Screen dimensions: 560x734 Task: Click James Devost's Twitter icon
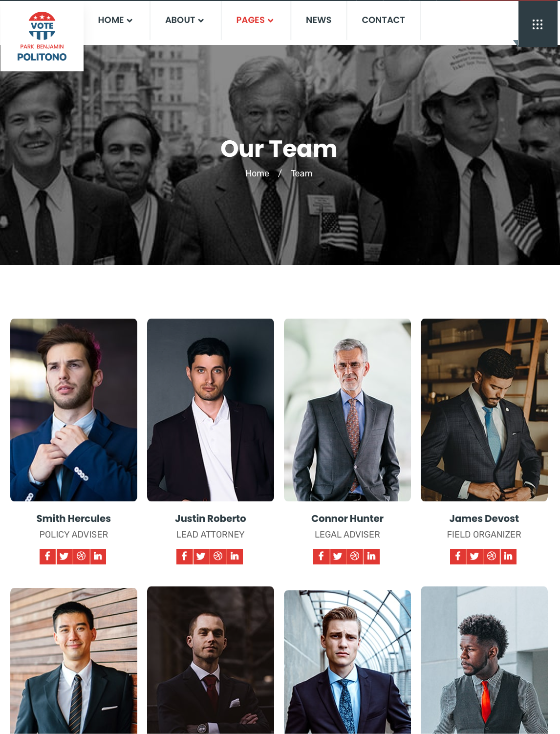pyautogui.click(x=474, y=556)
